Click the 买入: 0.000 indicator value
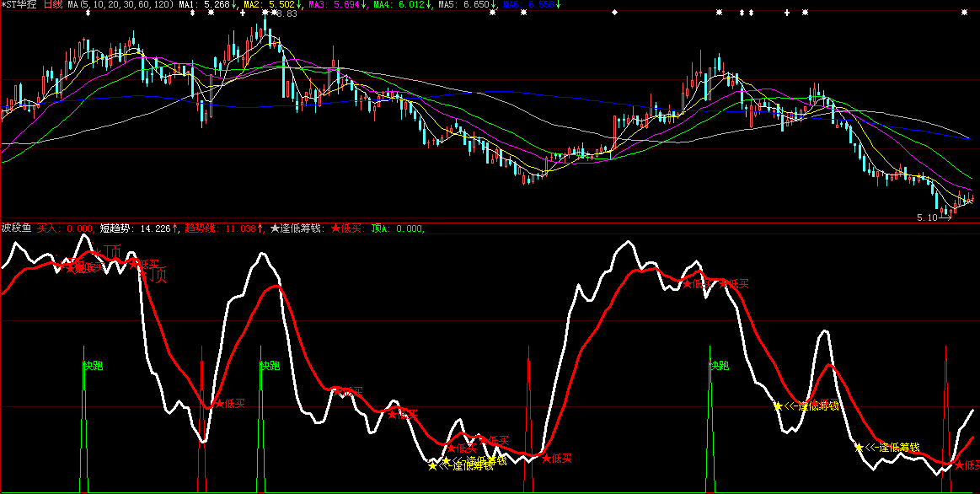 click(x=67, y=228)
